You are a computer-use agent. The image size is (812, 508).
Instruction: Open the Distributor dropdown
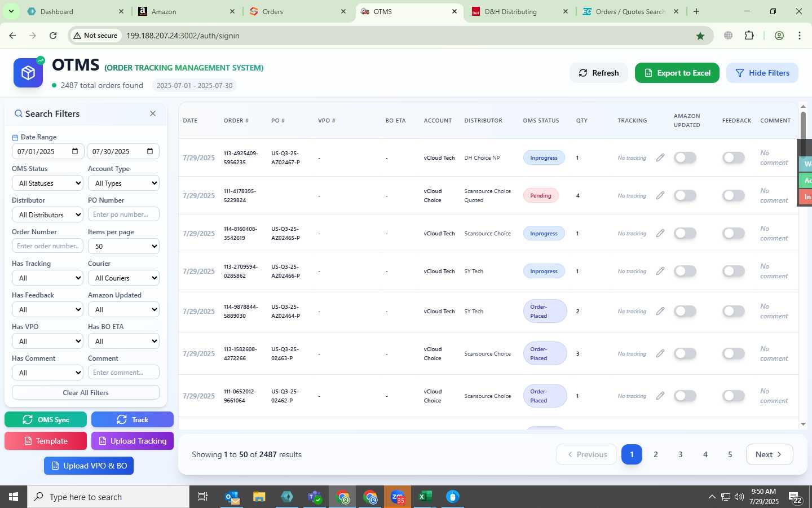point(47,214)
